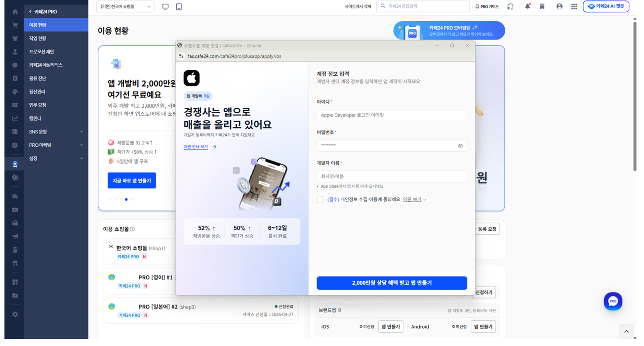Image resolution: width=644 pixels, height=346 pixels.
Task: Open the bookmark icon in the top bar
Action: [x=542, y=6]
